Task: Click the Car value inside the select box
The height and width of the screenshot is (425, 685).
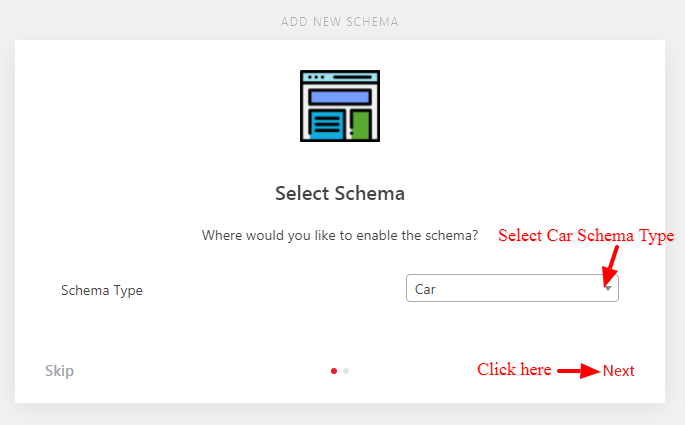Action: [425, 289]
